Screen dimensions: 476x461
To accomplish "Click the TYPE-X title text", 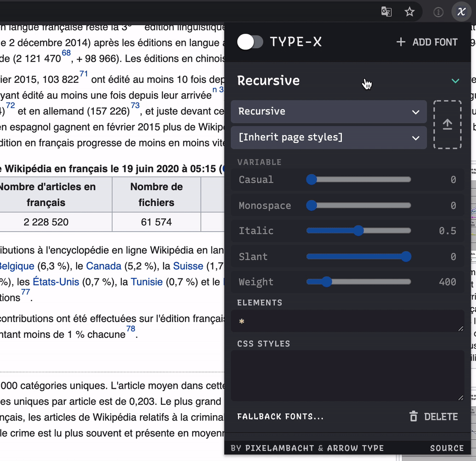I will pos(296,42).
